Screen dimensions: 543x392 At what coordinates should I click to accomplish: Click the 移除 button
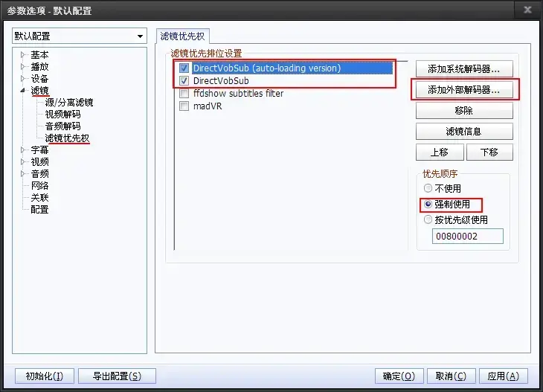tap(464, 111)
